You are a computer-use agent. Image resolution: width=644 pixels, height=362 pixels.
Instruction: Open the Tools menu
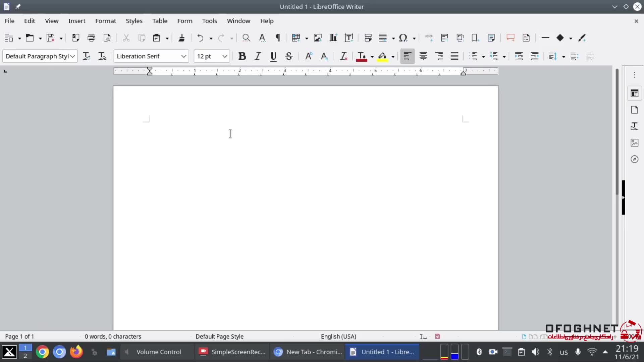tap(209, 21)
